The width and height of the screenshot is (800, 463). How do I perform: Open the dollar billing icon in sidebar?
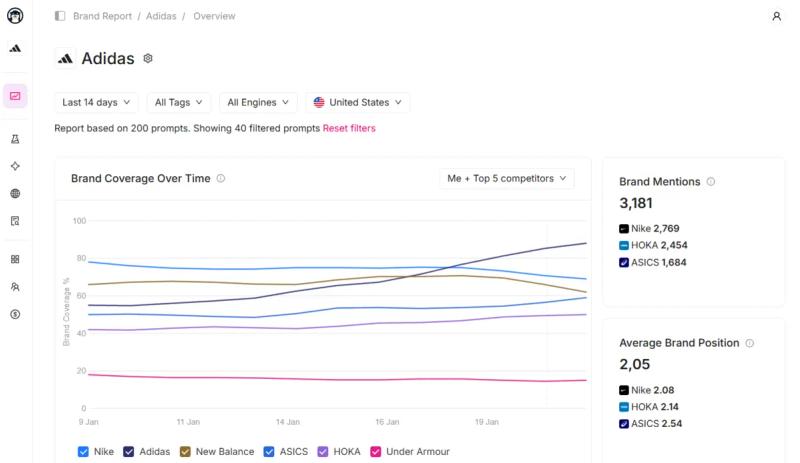tap(15, 314)
